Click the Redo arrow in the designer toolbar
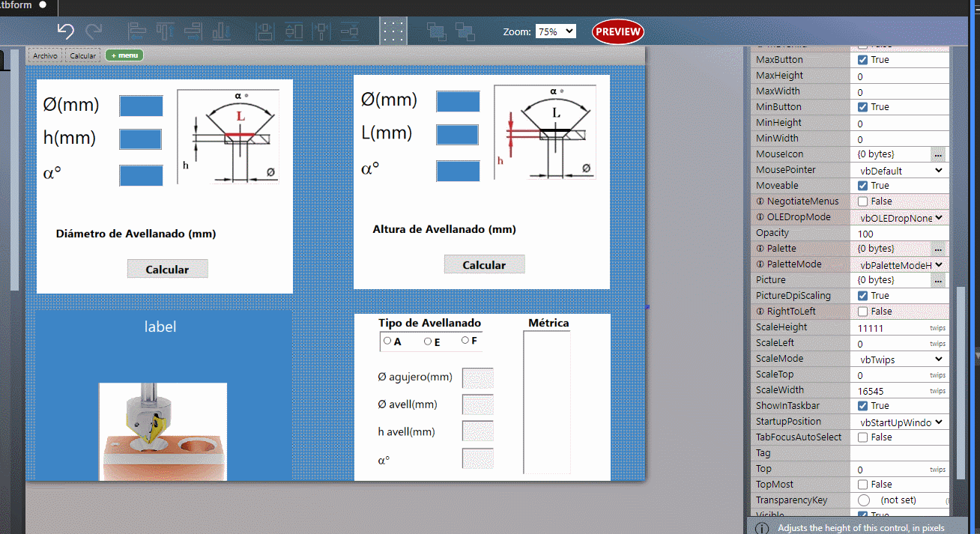The height and width of the screenshot is (534, 980). pos(94,31)
